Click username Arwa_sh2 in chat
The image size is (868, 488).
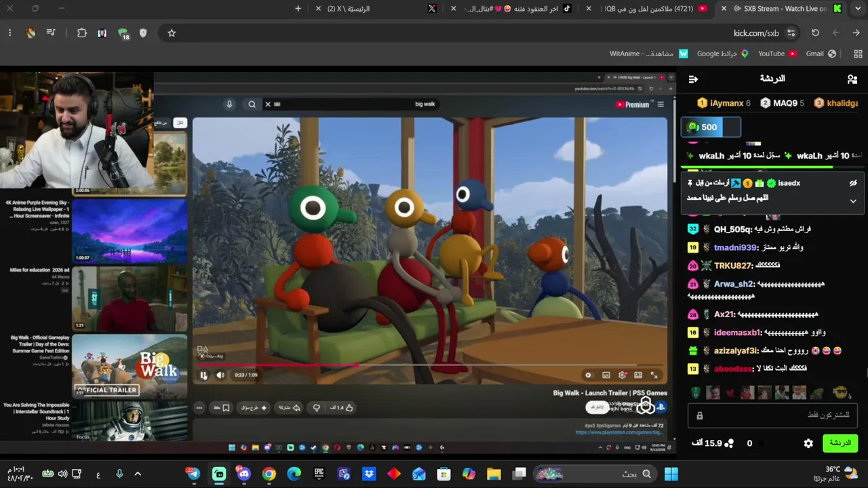click(735, 284)
